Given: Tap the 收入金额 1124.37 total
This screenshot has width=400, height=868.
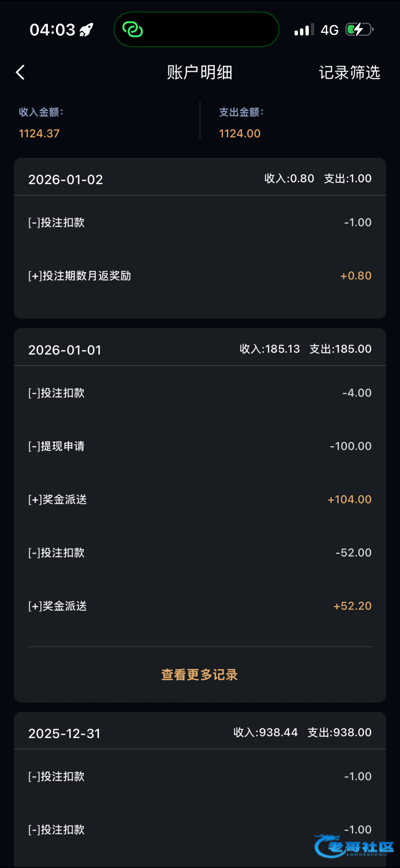Looking at the screenshot, I should (39, 133).
